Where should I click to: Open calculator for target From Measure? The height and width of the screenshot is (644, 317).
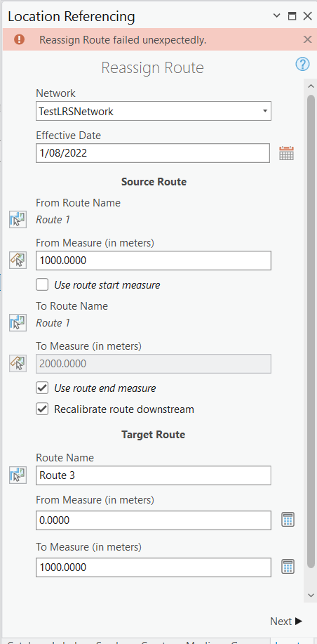click(x=288, y=520)
